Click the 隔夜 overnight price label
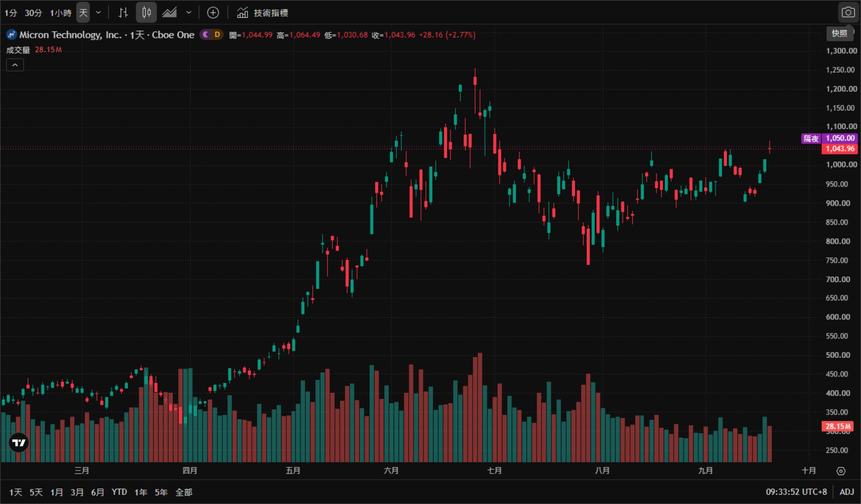The height and width of the screenshot is (504, 861). coord(811,138)
